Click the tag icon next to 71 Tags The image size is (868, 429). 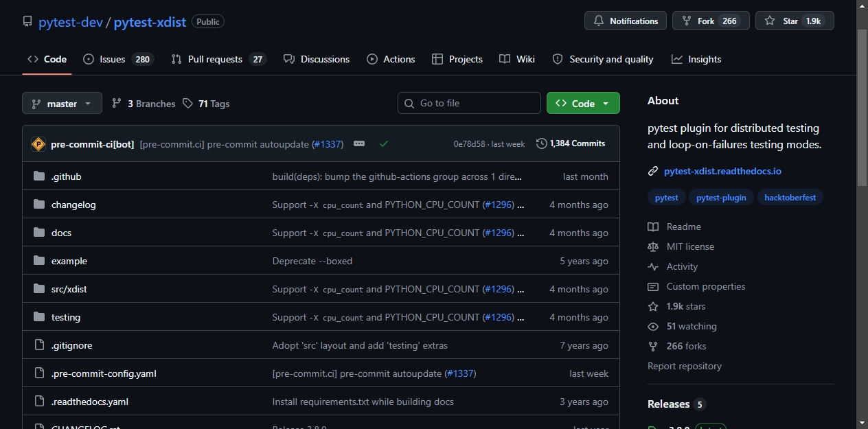click(x=187, y=104)
